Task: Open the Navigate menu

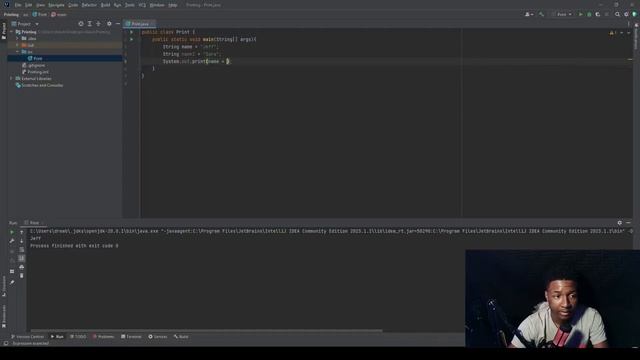Action: pos(56,5)
